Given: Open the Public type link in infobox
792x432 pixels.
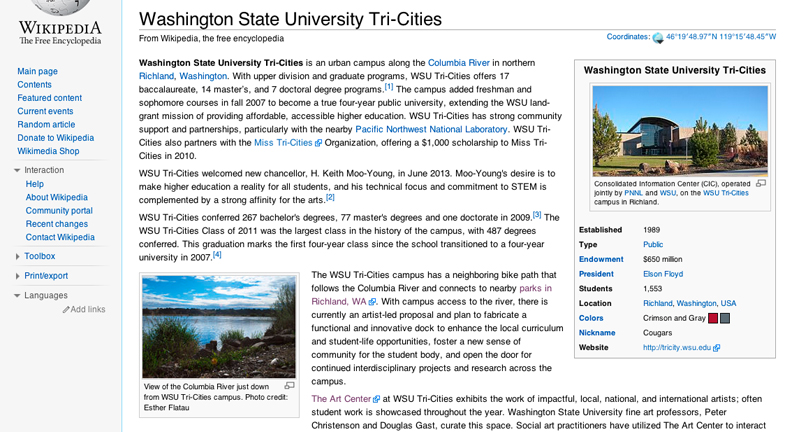Looking at the screenshot, I should coord(653,245).
